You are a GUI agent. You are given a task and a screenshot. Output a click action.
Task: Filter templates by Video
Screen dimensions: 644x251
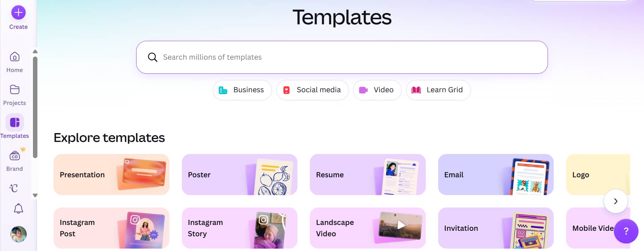pos(377,90)
